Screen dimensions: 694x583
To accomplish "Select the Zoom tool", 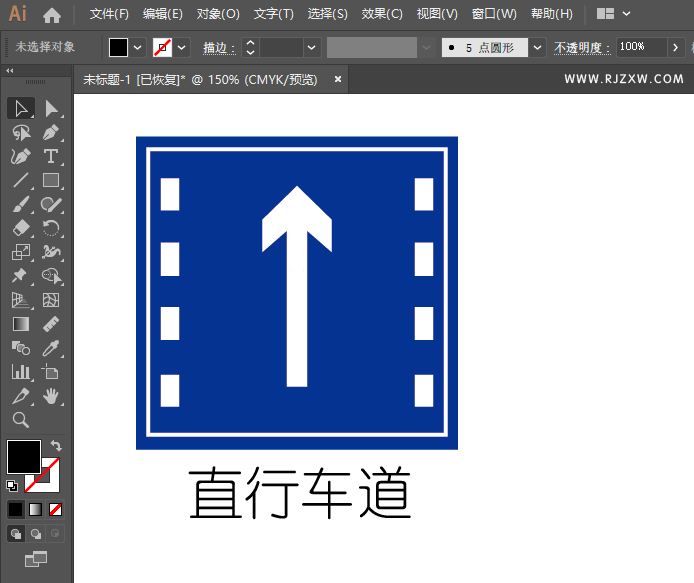I will (x=20, y=420).
